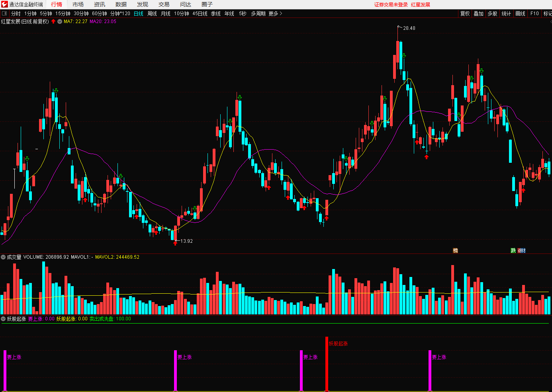Open the 画线 drawing tools
Viewport: 552px width, 392px height.
[x=521, y=14]
